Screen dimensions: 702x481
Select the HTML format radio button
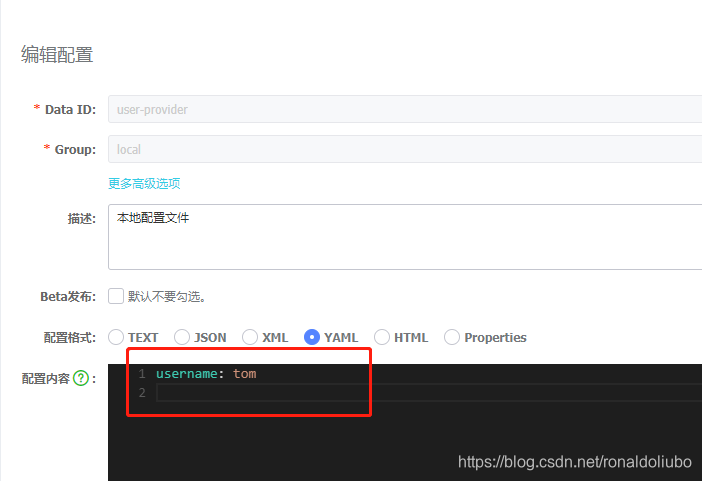point(382,337)
